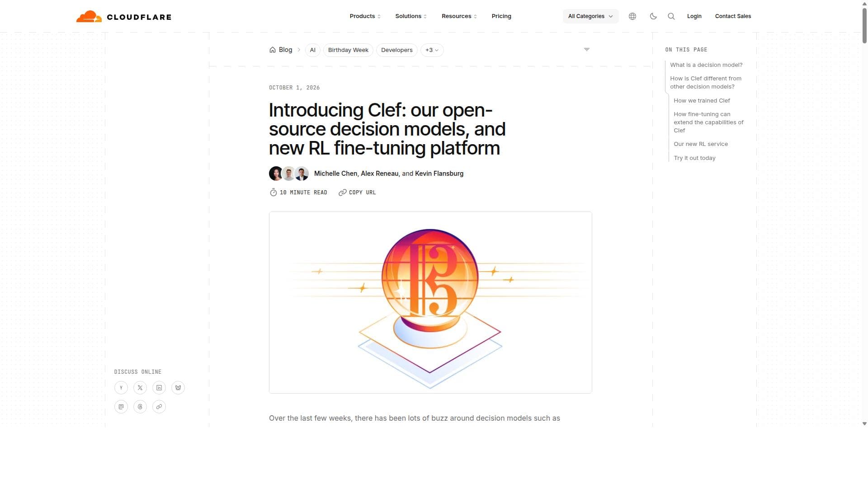Open language selector globe icon
The image size is (868, 488).
click(x=632, y=16)
